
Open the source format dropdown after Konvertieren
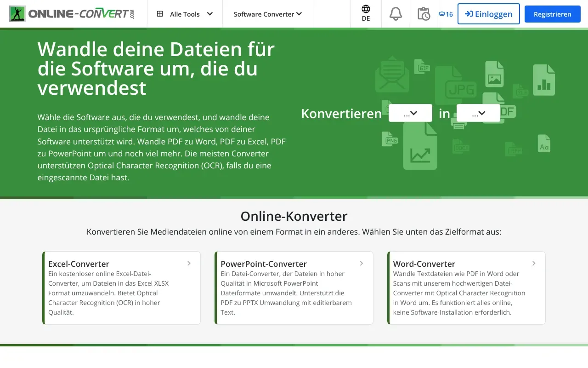pyautogui.click(x=410, y=113)
